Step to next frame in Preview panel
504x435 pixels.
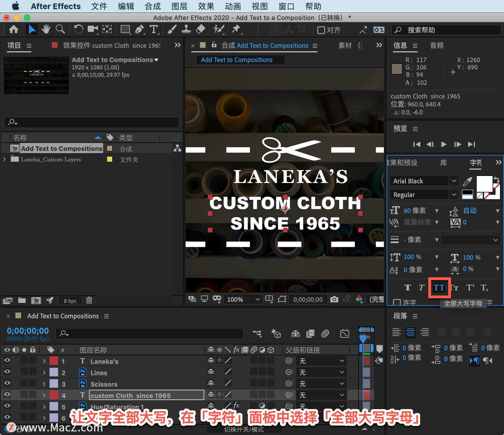457,144
